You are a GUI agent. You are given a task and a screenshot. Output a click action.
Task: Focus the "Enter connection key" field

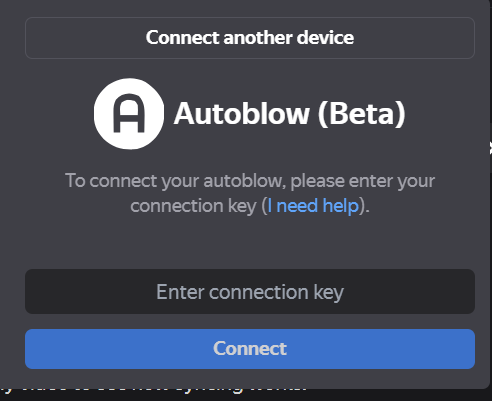pos(250,292)
